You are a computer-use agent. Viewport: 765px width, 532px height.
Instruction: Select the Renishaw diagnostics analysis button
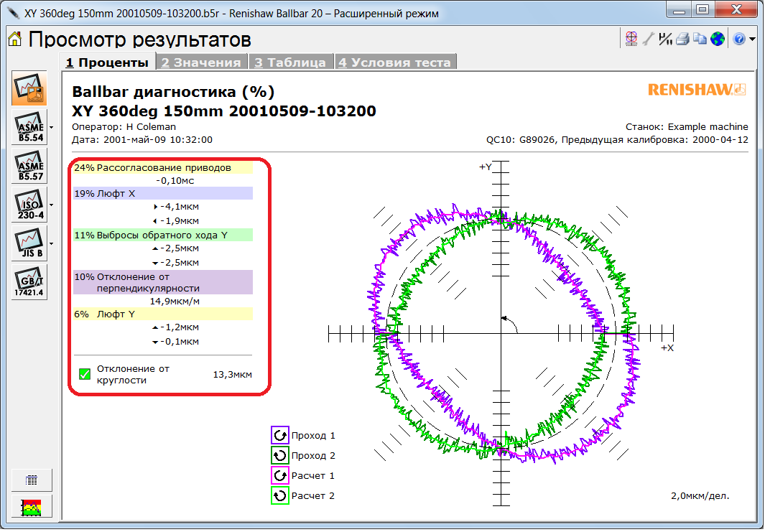coord(29,88)
